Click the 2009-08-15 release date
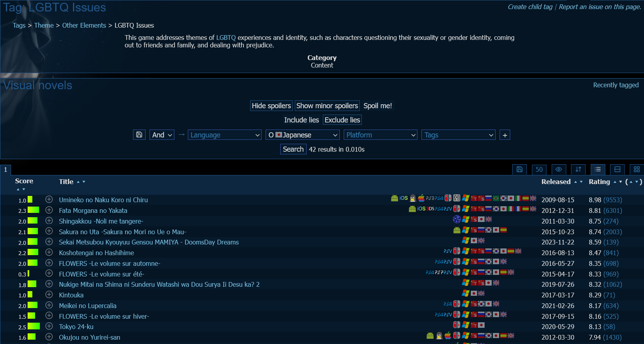This screenshot has height=344, width=644. 558,200
